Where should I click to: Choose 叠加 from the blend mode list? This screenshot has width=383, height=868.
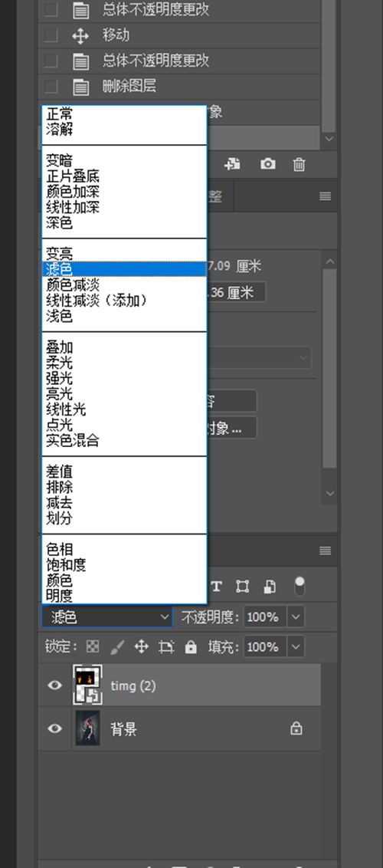tap(59, 347)
